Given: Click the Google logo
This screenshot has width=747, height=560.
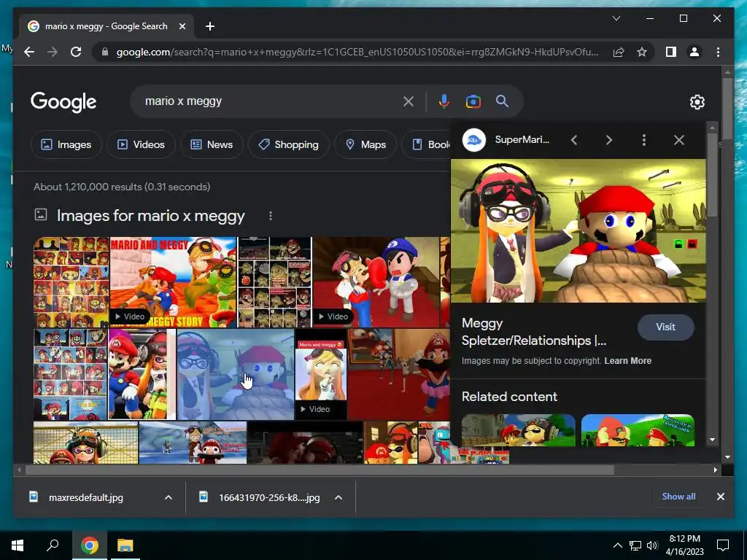Looking at the screenshot, I should (x=63, y=102).
